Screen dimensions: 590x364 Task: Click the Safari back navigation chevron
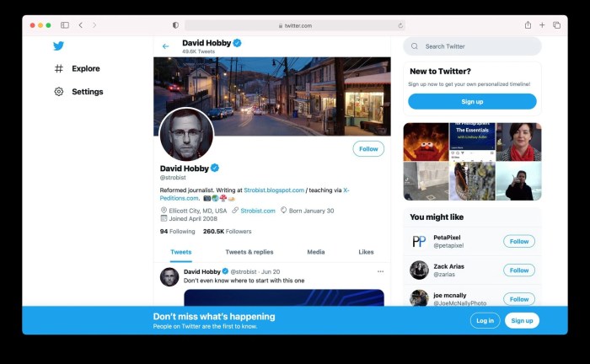pos(81,25)
